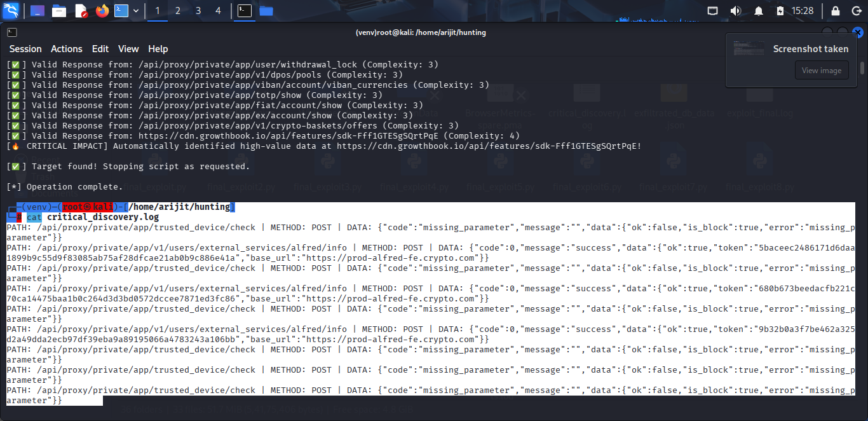
Task: Open the file manager panel launcher
Action: click(x=59, y=11)
